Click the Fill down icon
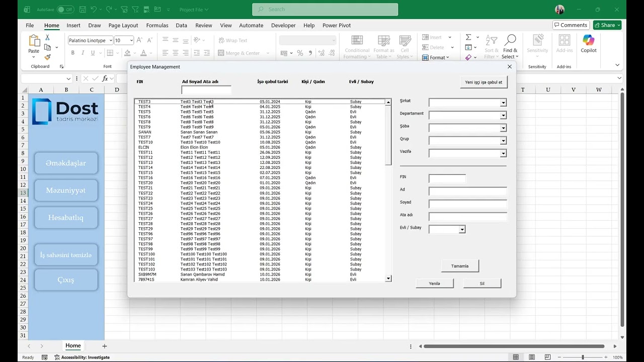The image size is (644, 362). click(468, 47)
